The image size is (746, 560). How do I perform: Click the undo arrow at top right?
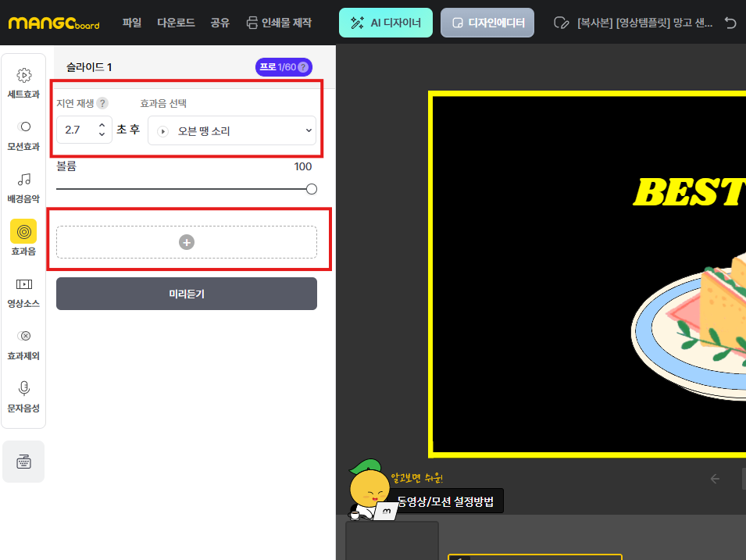pos(730,23)
